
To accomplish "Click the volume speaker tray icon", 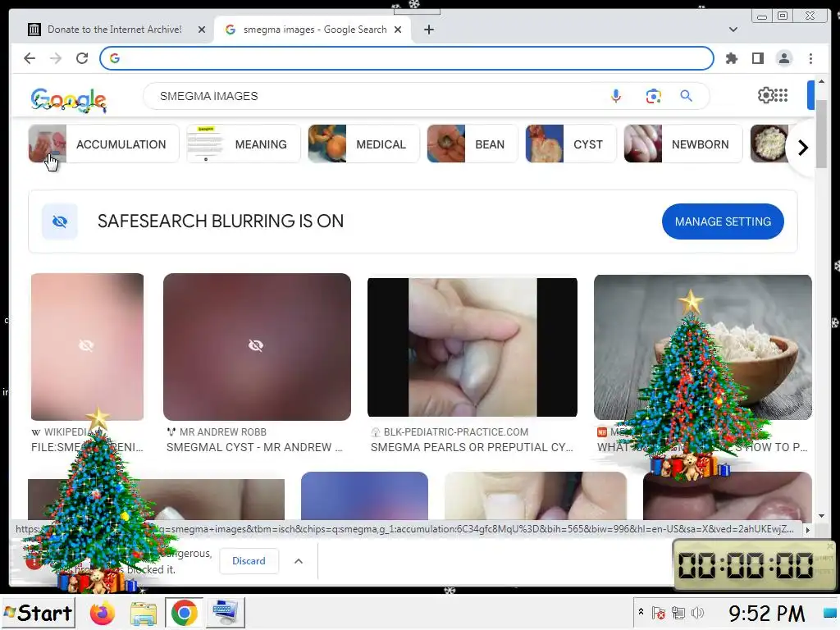I will pyautogui.click(x=697, y=613).
